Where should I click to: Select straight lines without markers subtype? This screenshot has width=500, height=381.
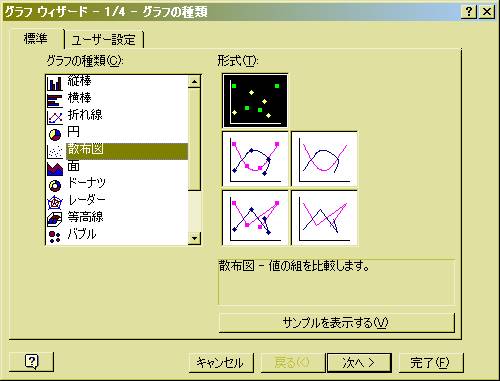324,218
